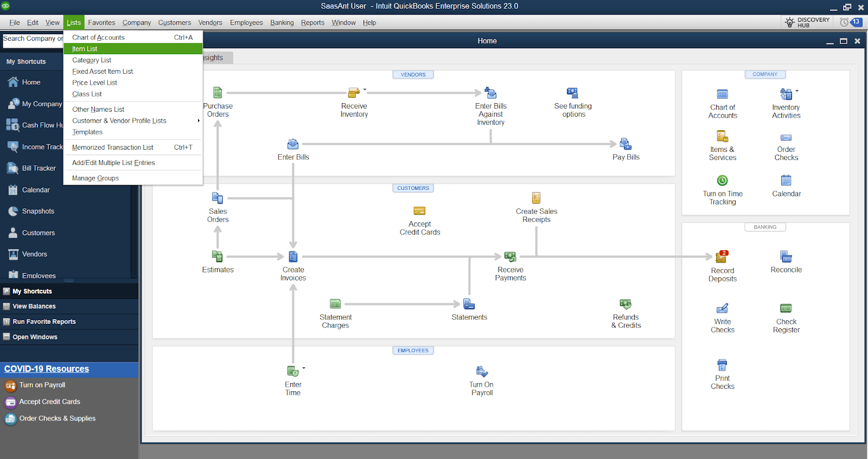The height and width of the screenshot is (459, 868).
Task: Click the Receive Inventory icon
Action: 354,93
